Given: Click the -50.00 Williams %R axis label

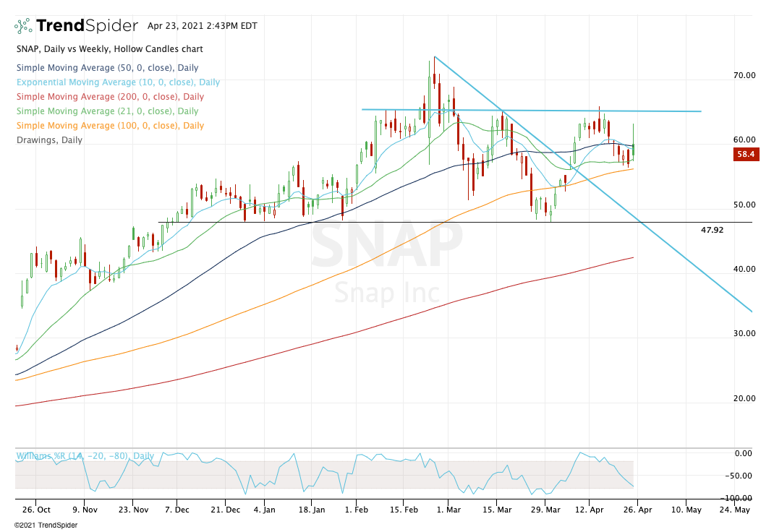Looking at the screenshot, I should click(739, 476).
